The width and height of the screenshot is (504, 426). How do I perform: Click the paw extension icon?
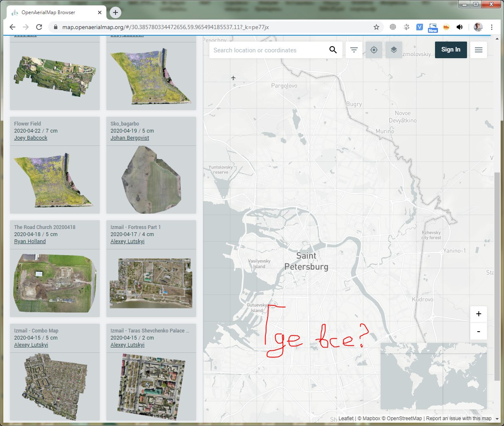tap(406, 27)
